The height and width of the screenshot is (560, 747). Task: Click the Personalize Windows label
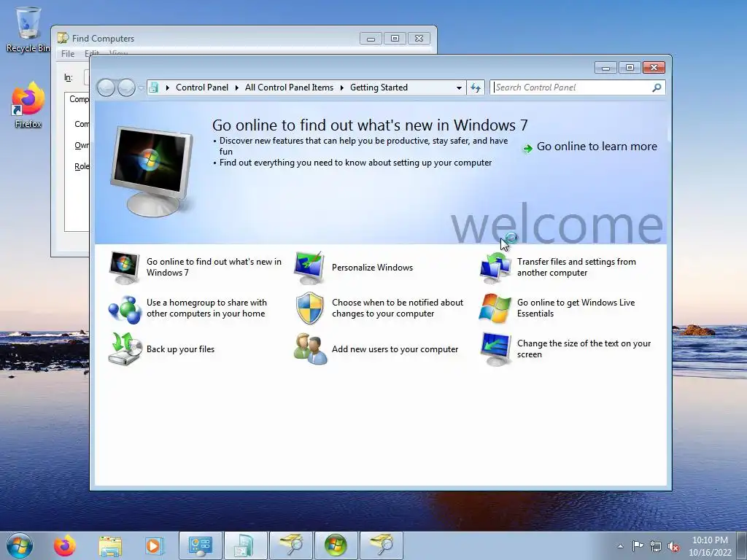[x=372, y=268]
